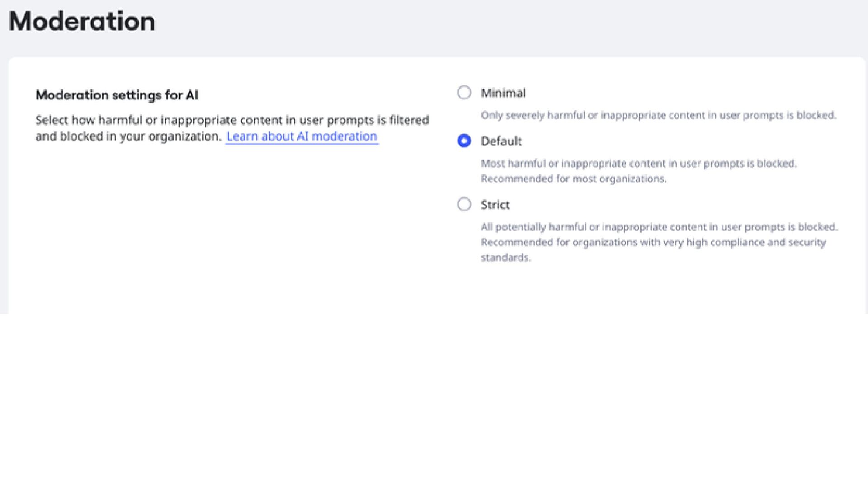Image resolution: width=868 pixels, height=488 pixels.
Task: Click the 'Minimal' option label
Action: 503,93
